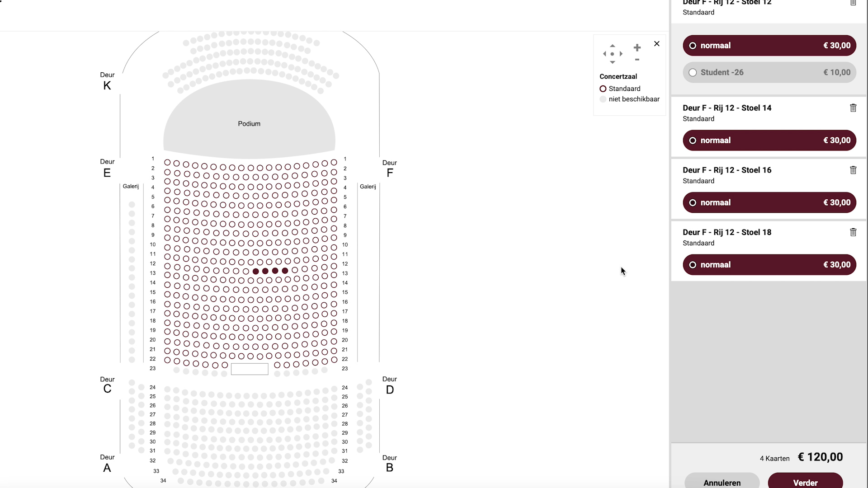Cancel the order with Annuleren
The width and height of the screenshot is (868, 488).
(x=722, y=482)
